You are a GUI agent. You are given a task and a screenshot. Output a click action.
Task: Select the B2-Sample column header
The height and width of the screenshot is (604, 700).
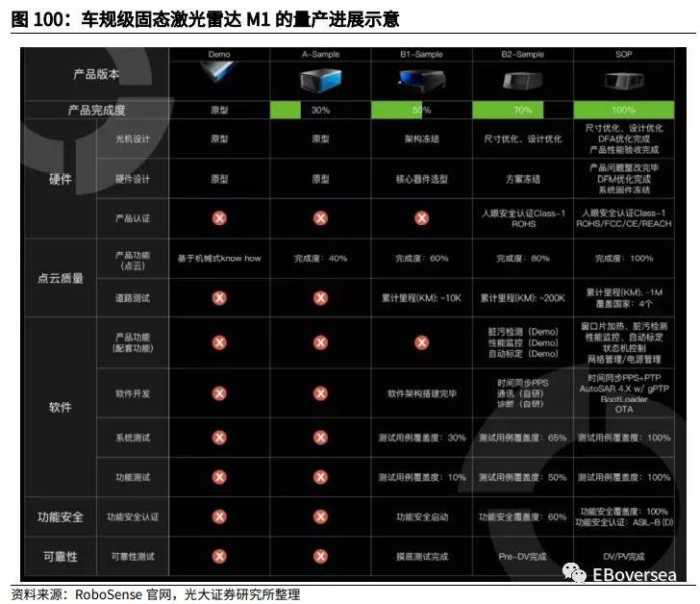click(523, 54)
